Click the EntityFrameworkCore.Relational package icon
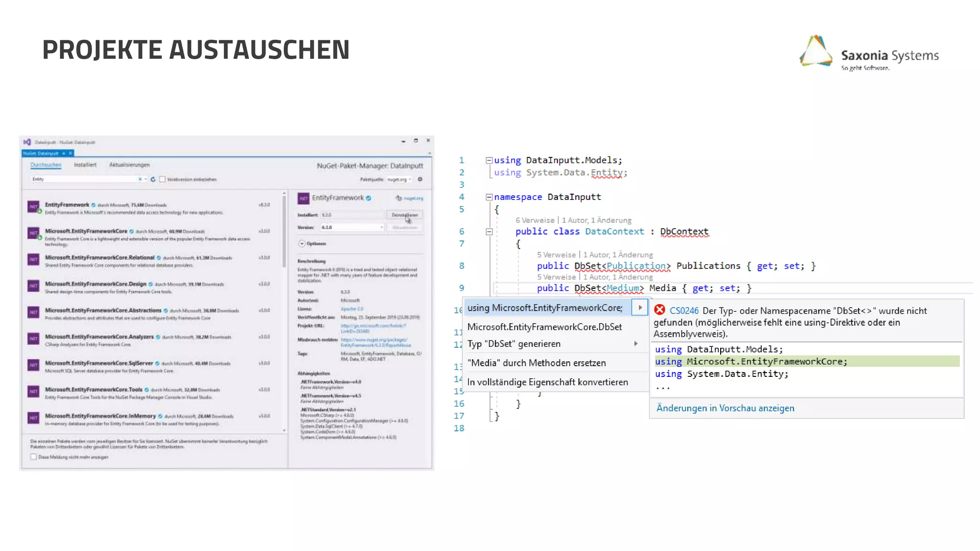This screenshot has height=551, width=980. (33, 260)
